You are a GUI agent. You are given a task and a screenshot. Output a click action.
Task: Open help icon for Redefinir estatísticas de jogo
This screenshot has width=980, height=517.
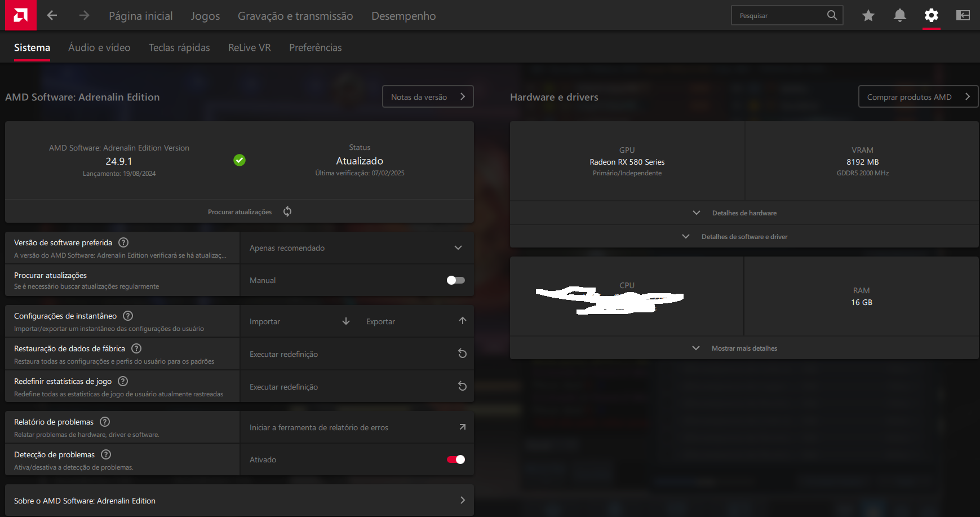point(123,381)
